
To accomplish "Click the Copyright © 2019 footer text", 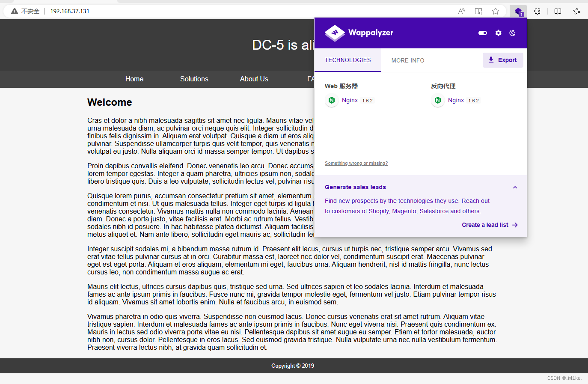I will pos(293,366).
